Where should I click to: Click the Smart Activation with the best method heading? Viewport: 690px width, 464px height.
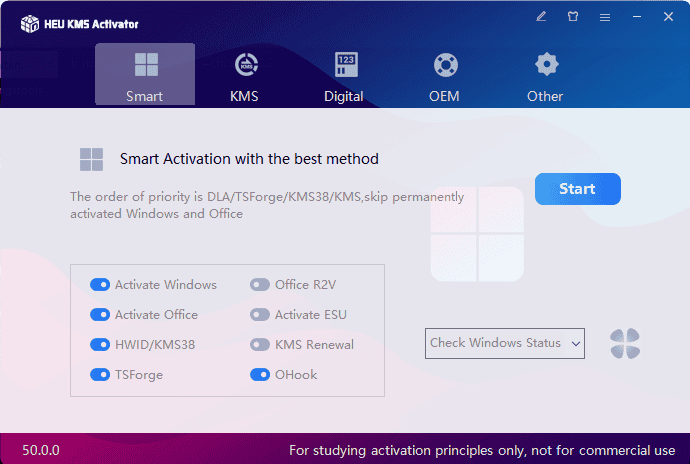[249, 159]
